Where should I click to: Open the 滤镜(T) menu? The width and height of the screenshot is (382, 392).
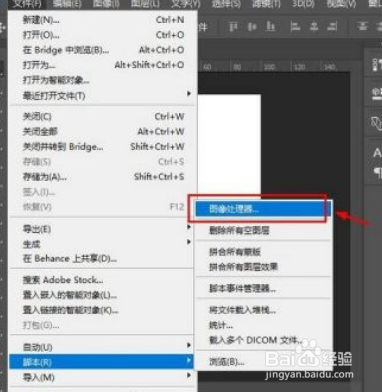point(266,4)
